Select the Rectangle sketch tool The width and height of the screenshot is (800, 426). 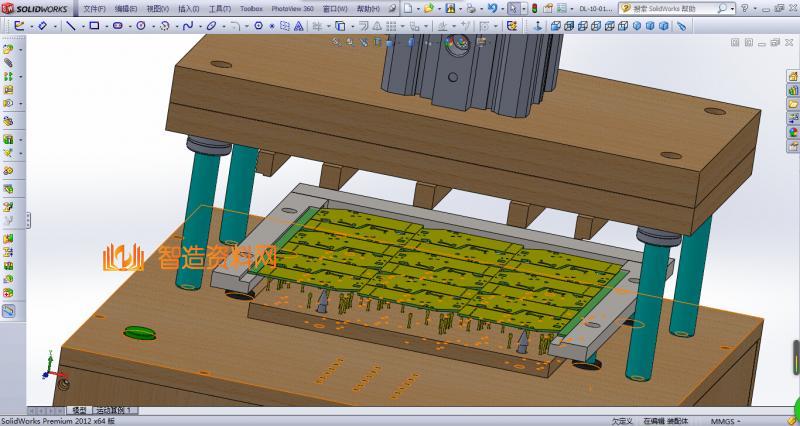pos(94,25)
